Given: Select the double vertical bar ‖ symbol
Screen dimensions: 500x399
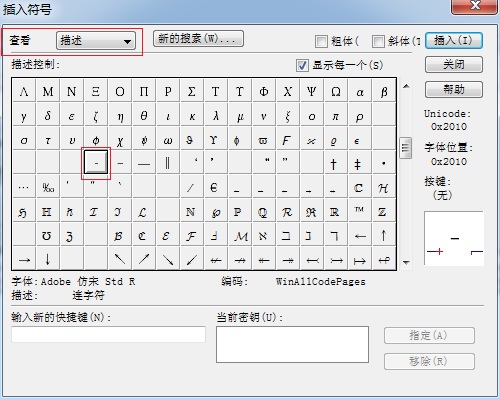Looking at the screenshot, I should tap(168, 163).
